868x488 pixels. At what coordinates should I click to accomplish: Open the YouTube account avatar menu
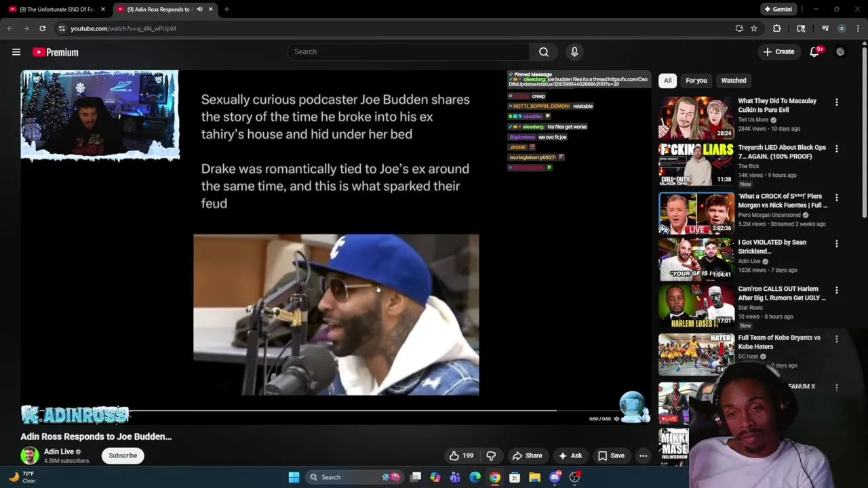tap(840, 52)
